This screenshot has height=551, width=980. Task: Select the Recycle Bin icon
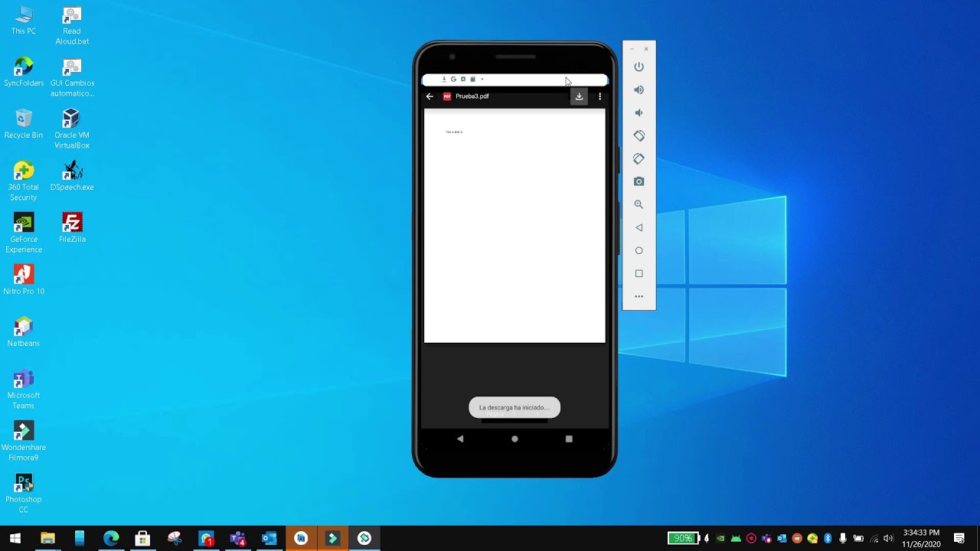[x=24, y=125]
